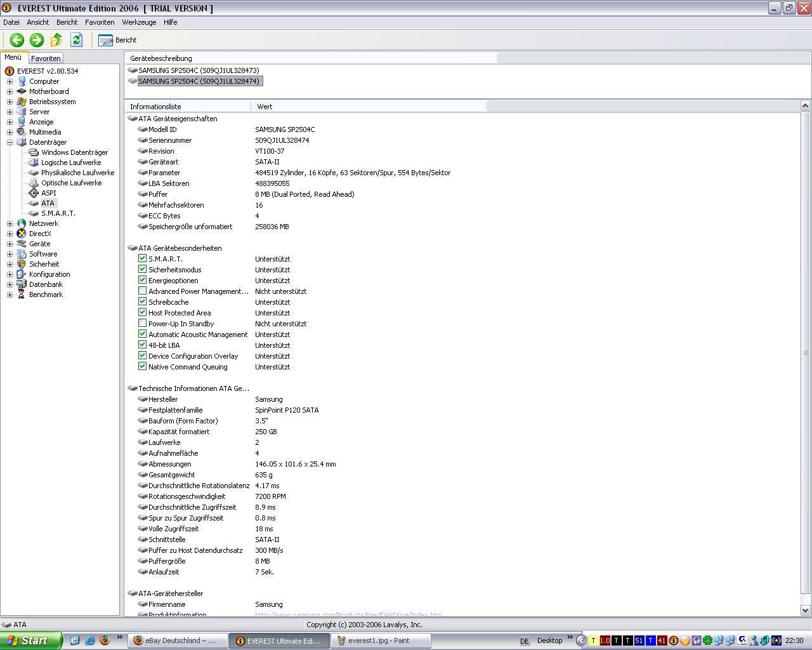
Task: Click the info list scrollbar up arrow
Action: 806,106
